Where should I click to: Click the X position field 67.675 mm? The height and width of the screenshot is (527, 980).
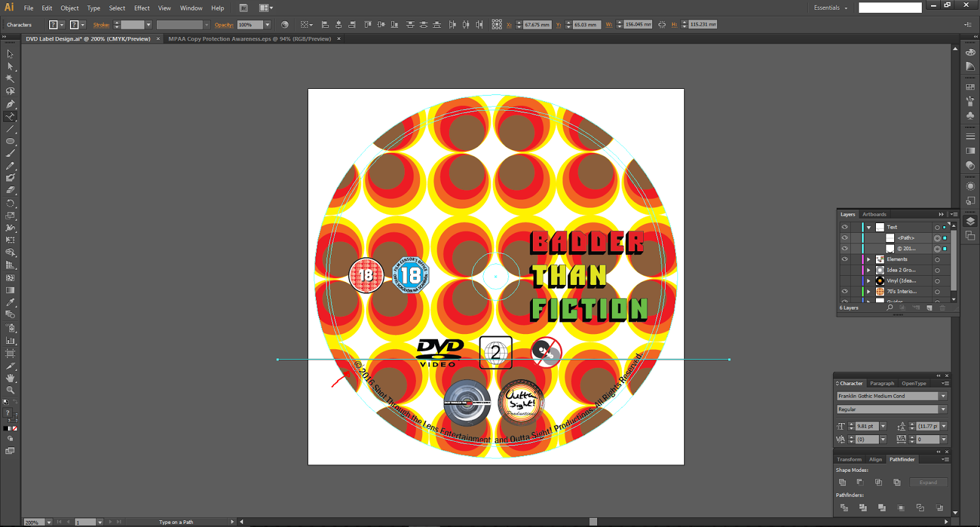537,25
